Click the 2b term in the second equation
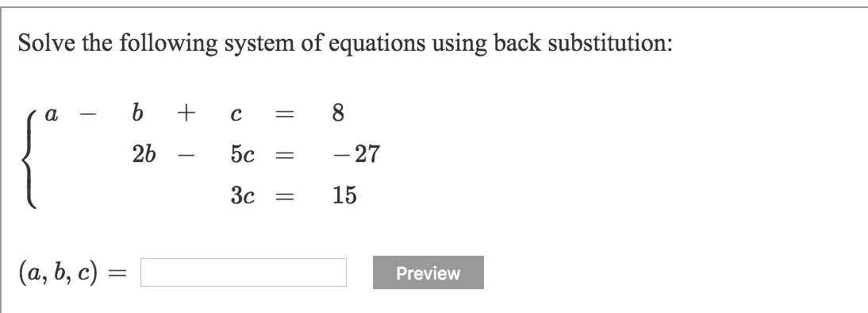The height and width of the screenshot is (313, 868). pyautogui.click(x=144, y=155)
